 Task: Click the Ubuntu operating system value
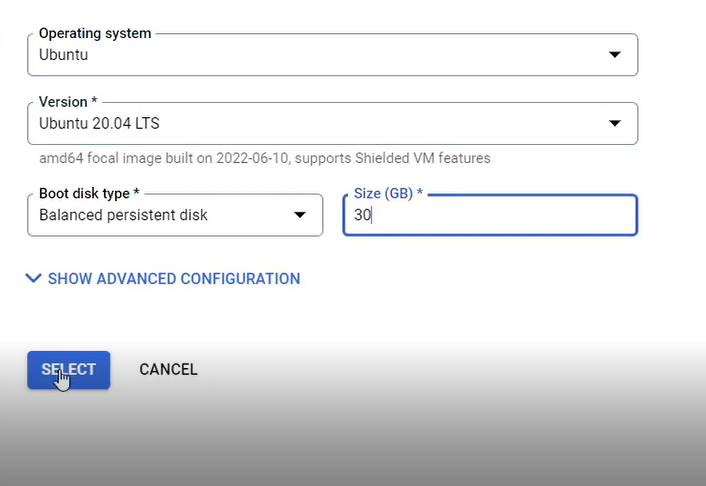click(63, 55)
